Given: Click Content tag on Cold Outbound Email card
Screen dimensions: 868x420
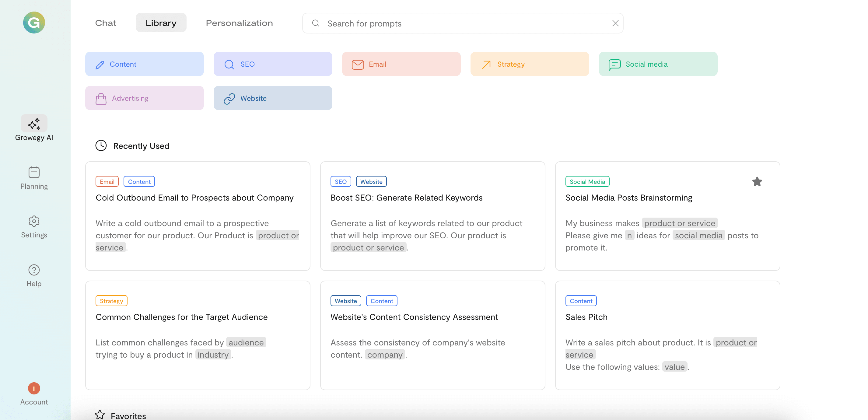Looking at the screenshot, I should click(x=139, y=182).
